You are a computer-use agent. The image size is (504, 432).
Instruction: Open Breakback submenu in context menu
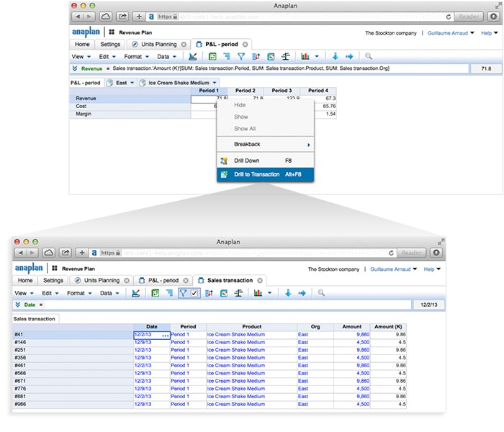(265, 144)
